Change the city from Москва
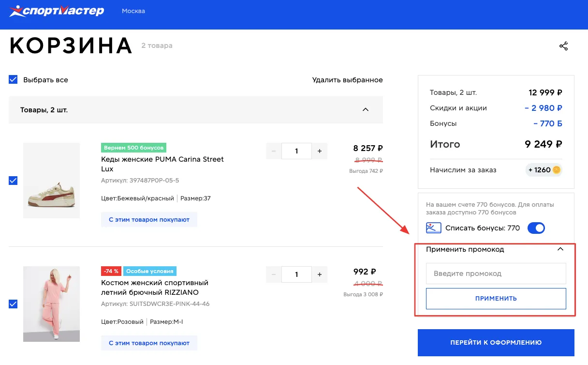The width and height of the screenshot is (588, 365). 133,11
